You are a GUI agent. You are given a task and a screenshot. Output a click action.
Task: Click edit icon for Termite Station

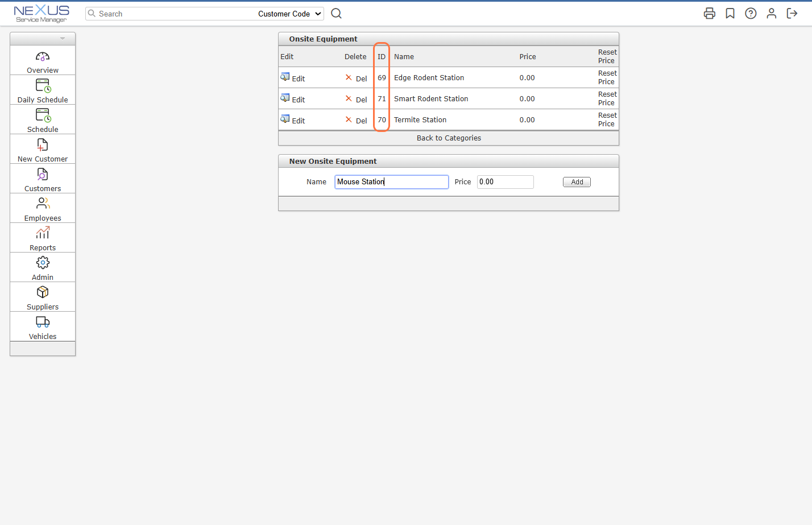285,119
